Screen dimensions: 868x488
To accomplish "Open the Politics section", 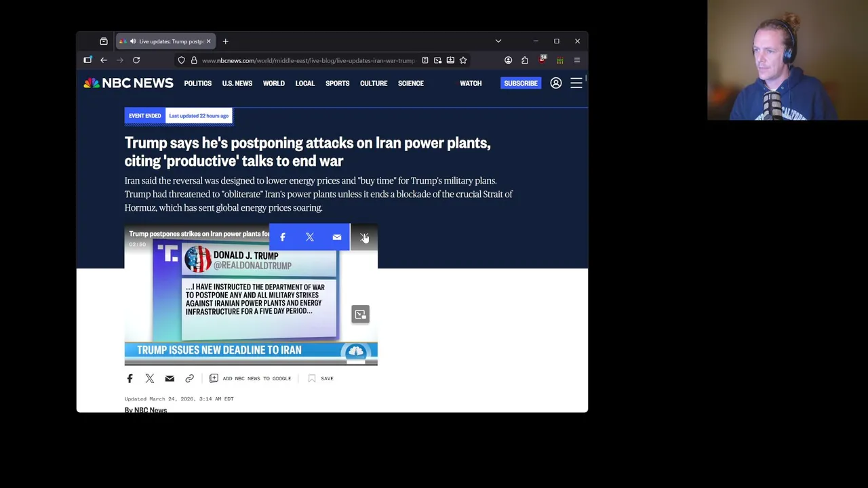I will pos(198,83).
